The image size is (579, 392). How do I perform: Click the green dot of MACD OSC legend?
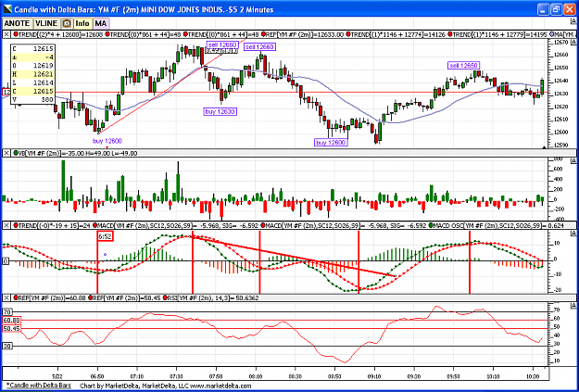432,225
